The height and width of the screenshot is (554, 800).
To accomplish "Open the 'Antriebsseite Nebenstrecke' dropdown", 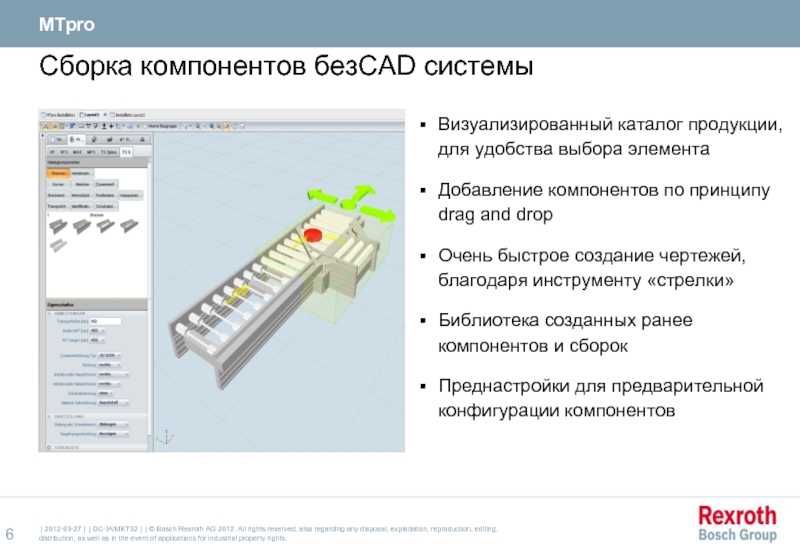I will tap(109, 384).
